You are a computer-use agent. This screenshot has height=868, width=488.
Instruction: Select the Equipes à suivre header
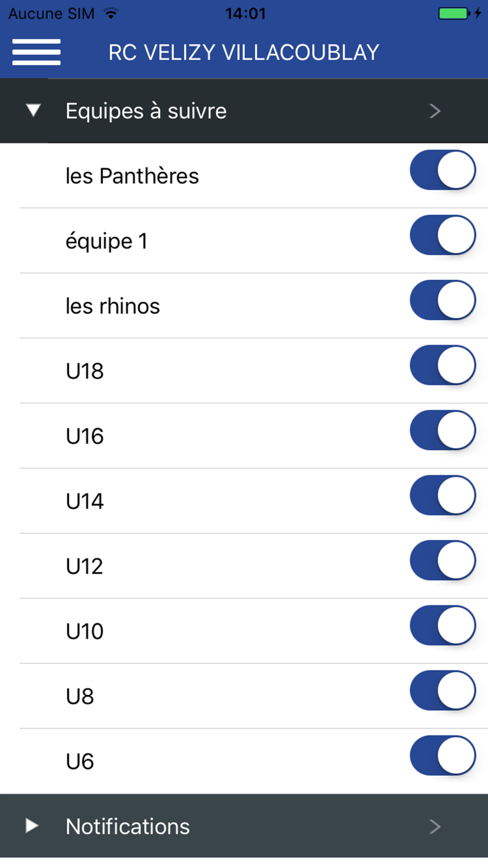[244, 111]
